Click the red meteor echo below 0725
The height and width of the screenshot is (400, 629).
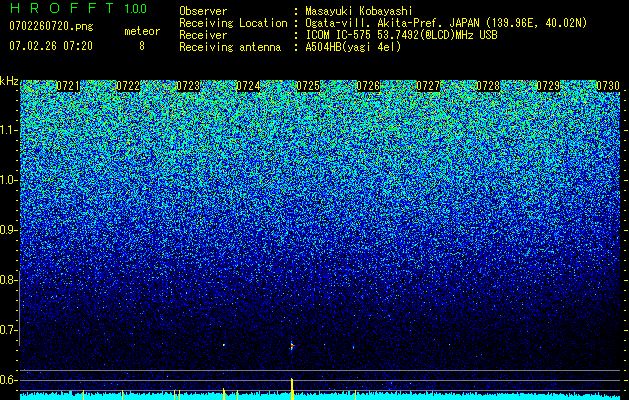pos(292,346)
